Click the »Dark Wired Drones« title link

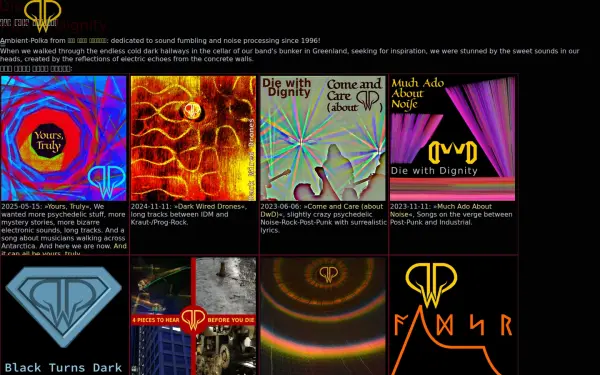tap(210, 207)
